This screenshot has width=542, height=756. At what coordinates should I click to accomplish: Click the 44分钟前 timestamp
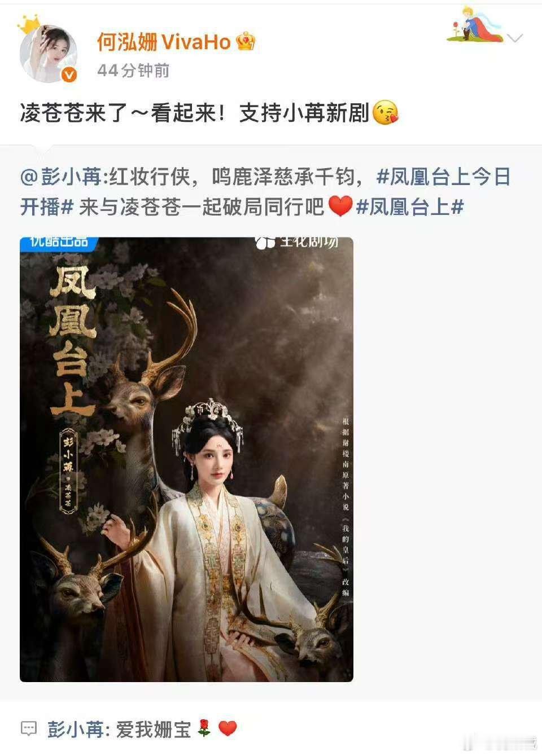tap(133, 71)
